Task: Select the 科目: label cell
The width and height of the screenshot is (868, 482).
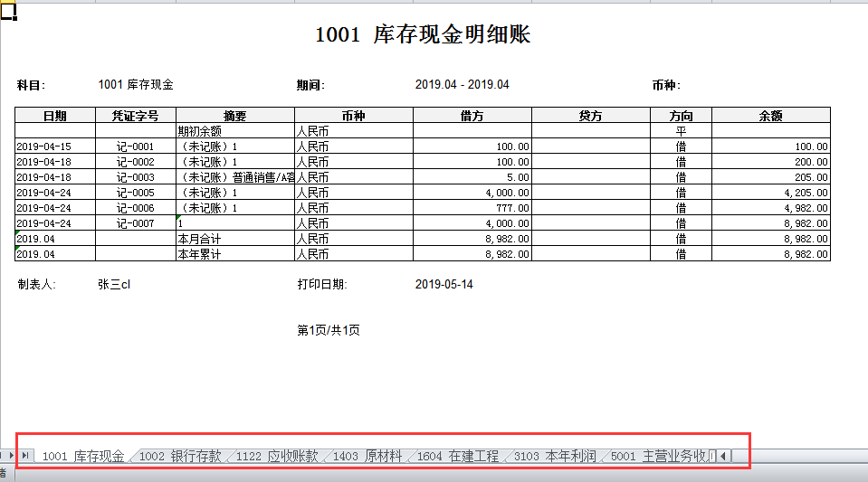Action: click(31, 85)
